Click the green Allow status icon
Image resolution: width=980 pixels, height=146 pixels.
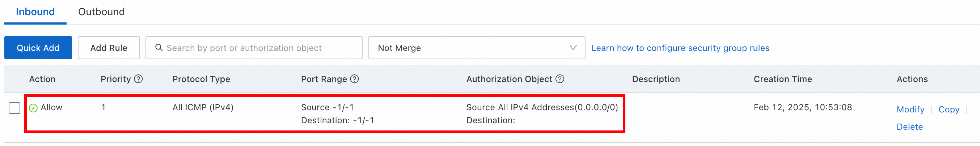(34, 108)
